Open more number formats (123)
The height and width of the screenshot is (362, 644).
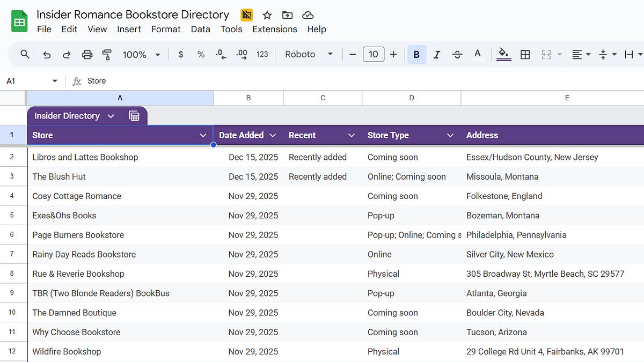[x=262, y=54]
